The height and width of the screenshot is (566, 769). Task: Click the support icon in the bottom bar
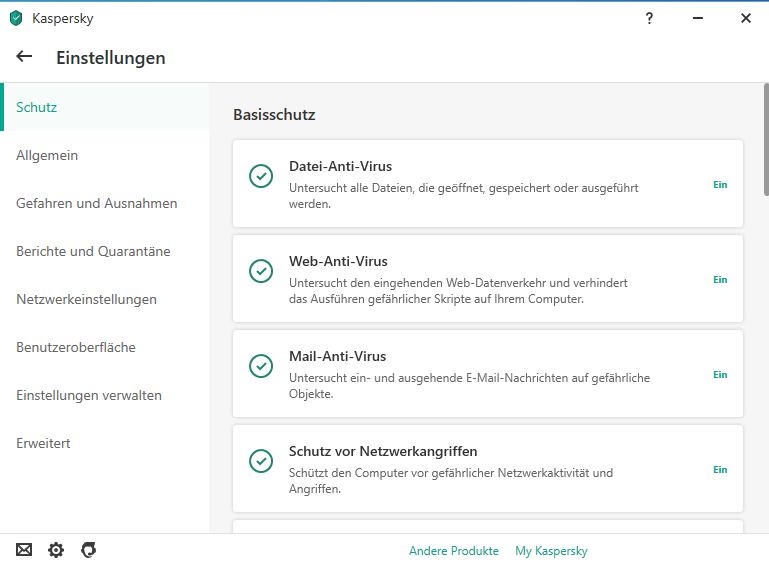point(88,550)
